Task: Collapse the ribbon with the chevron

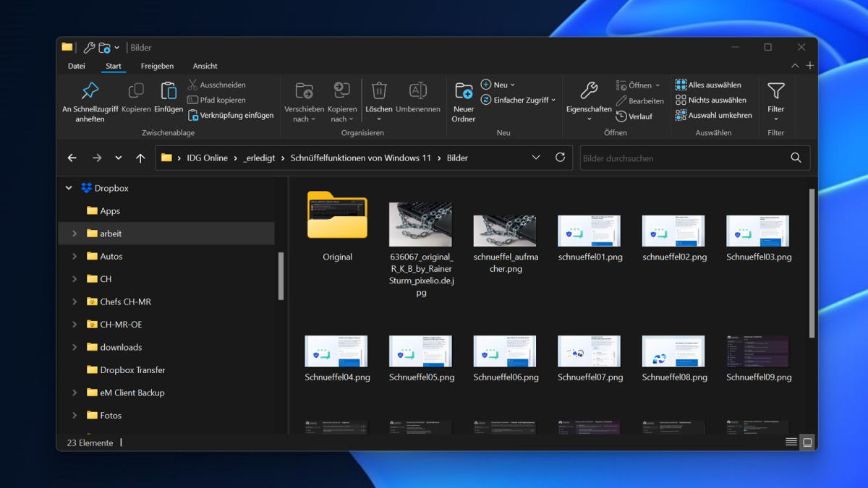Action: [795, 66]
